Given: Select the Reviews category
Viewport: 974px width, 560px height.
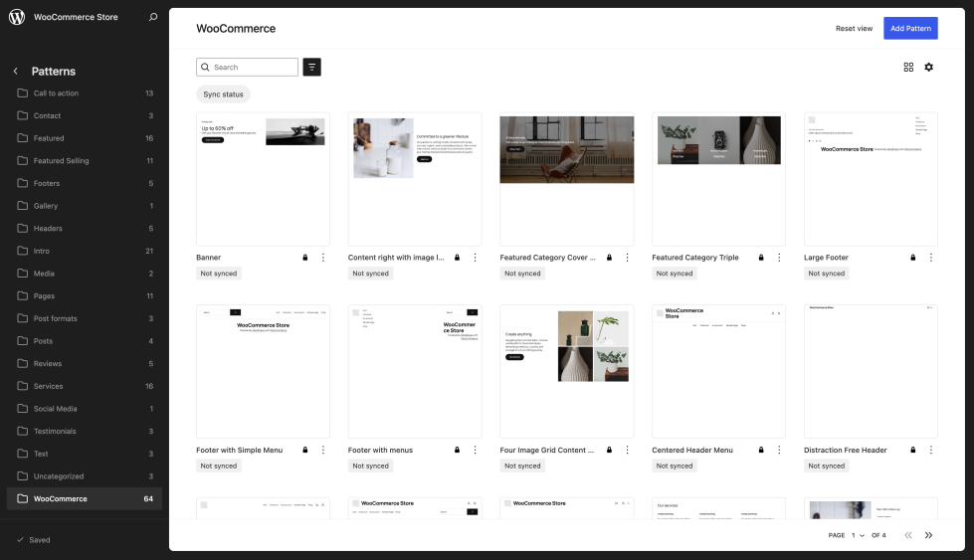Looking at the screenshot, I should point(85,363).
